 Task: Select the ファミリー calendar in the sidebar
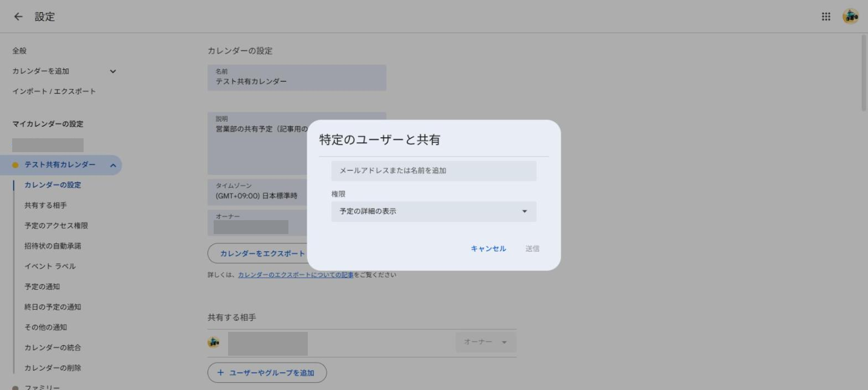(x=42, y=387)
